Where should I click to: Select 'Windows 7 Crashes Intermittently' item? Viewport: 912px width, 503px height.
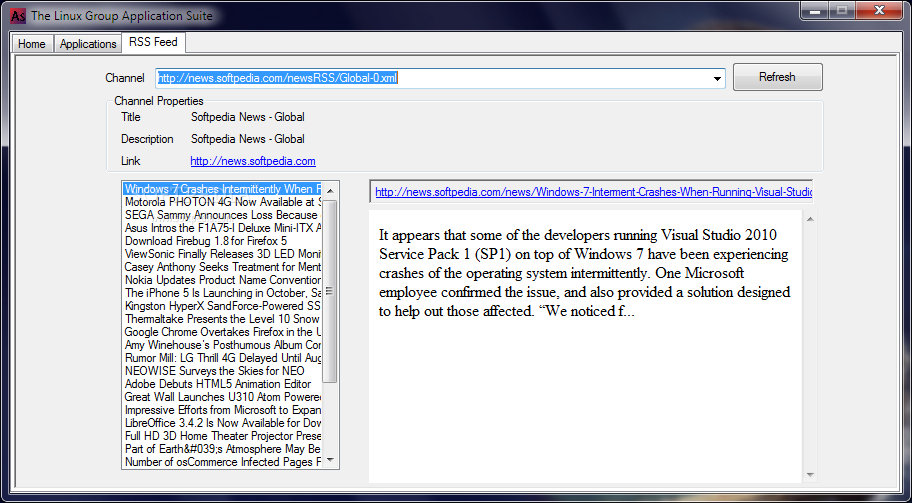(222, 189)
